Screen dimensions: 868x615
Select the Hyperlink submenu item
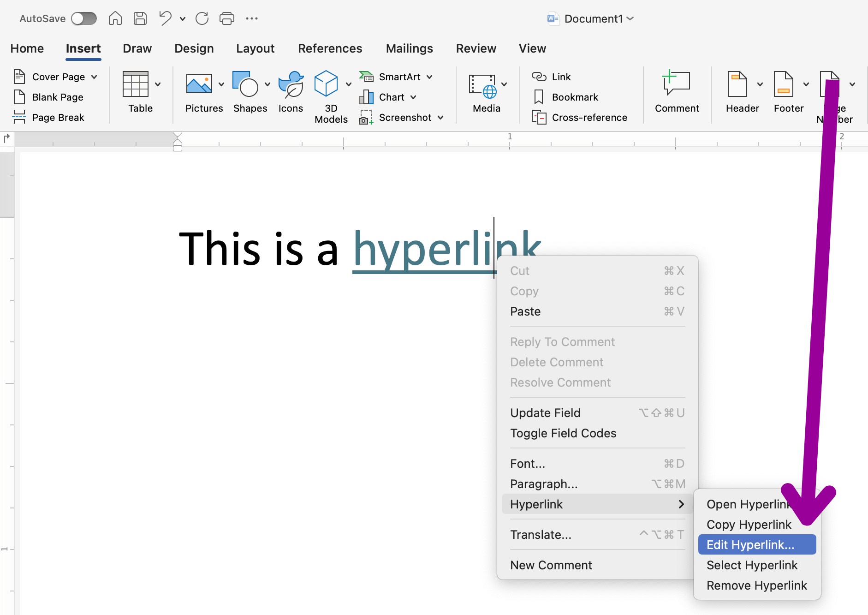[x=597, y=504]
